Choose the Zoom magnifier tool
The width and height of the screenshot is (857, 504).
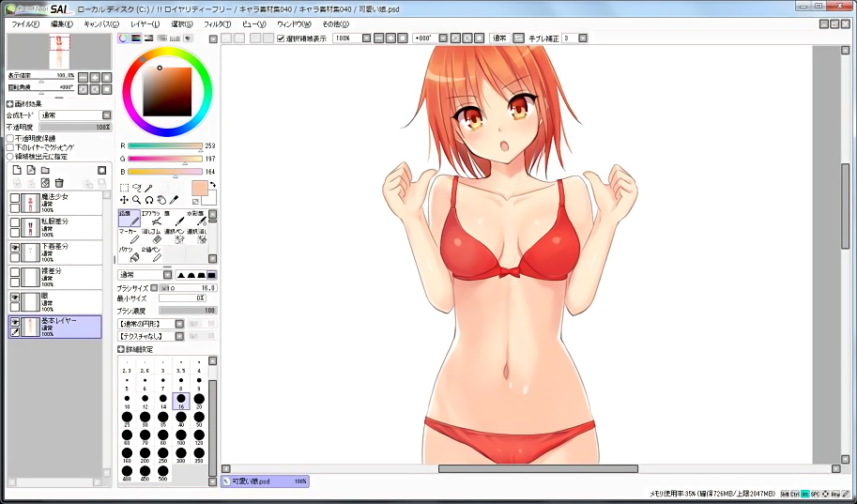pos(137,200)
